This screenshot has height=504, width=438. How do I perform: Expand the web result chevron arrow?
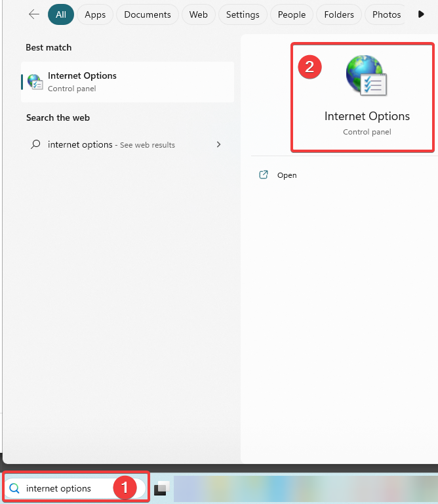[x=219, y=144]
